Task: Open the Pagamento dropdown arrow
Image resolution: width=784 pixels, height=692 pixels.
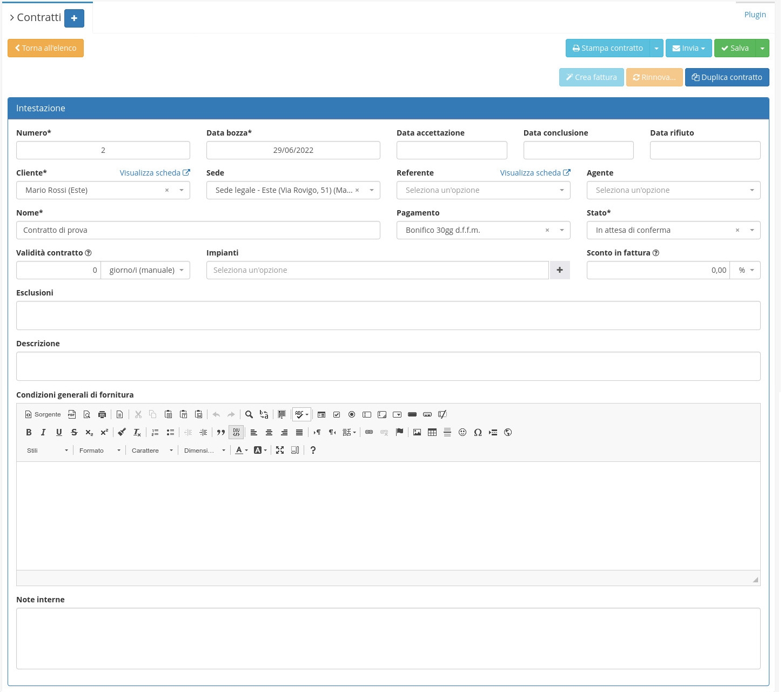Action: tap(562, 230)
